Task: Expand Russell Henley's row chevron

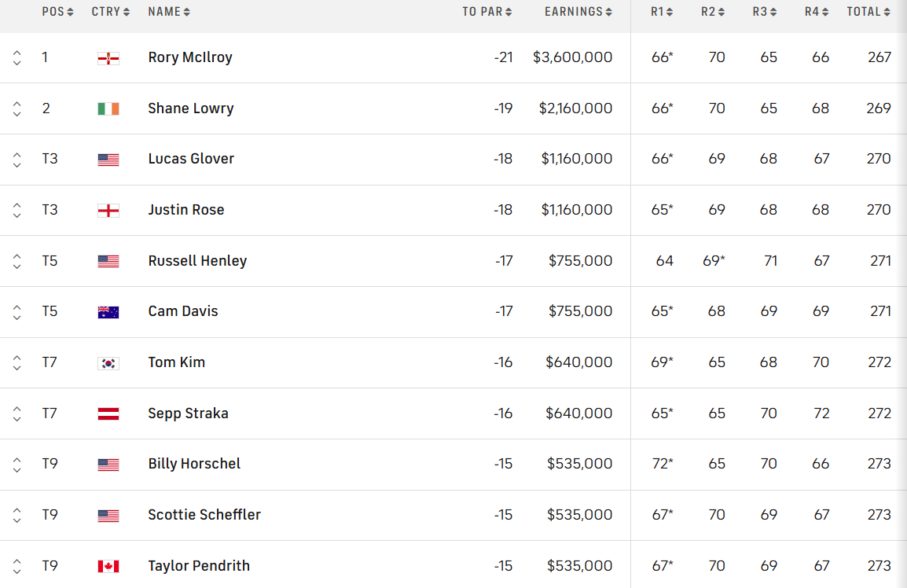Action: [17, 261]
